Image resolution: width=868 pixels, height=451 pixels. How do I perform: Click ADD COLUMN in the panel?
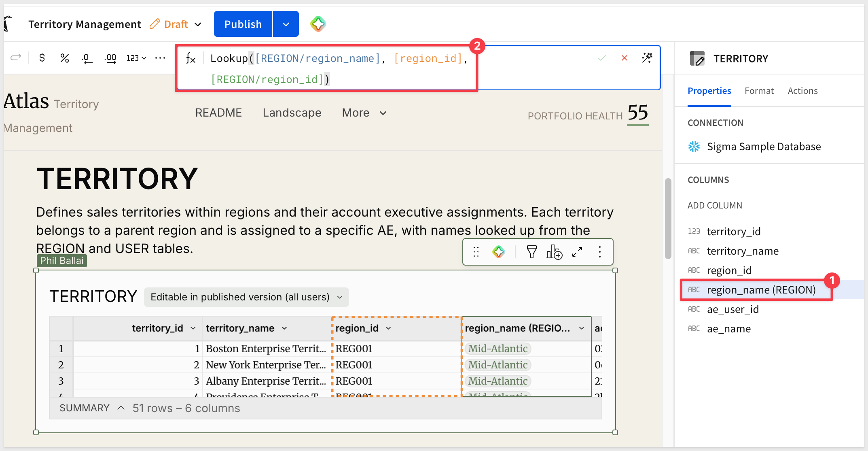[715, 205]
